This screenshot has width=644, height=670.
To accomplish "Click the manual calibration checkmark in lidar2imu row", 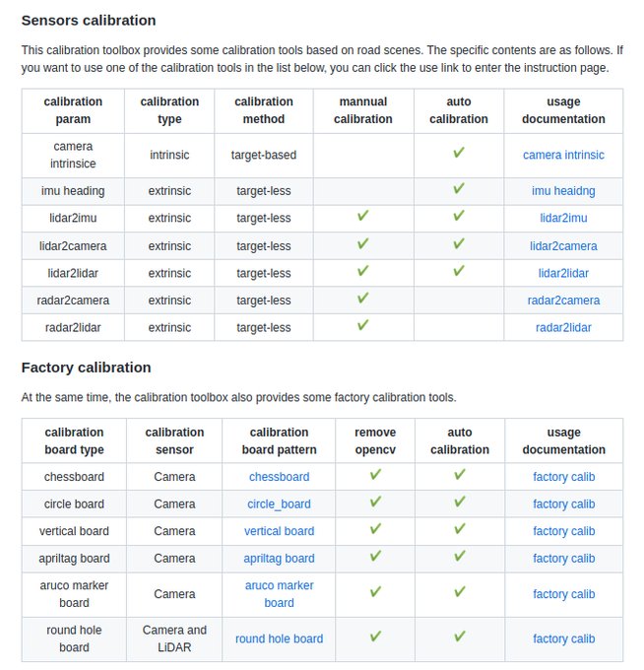I will point(362,216).
